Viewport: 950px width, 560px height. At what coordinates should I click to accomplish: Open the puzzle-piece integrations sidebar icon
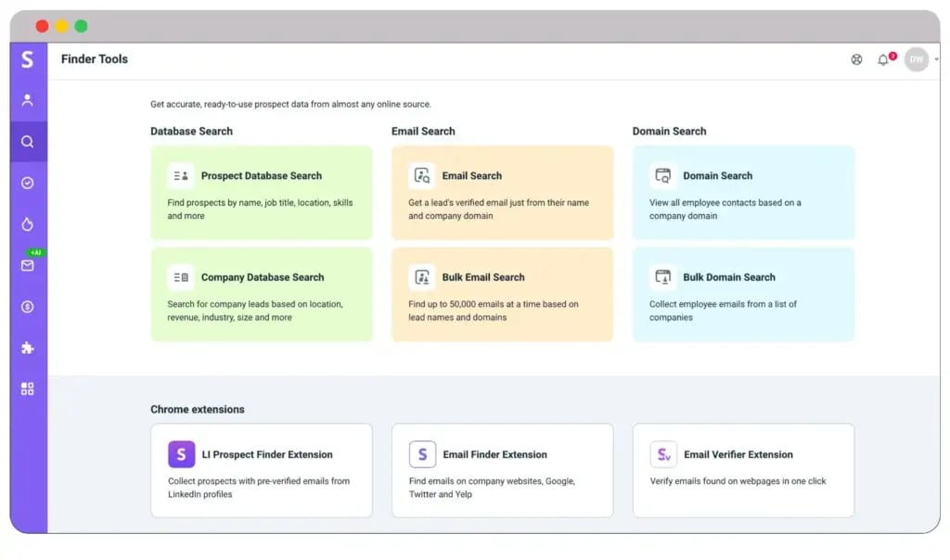[x=27, y=348]
